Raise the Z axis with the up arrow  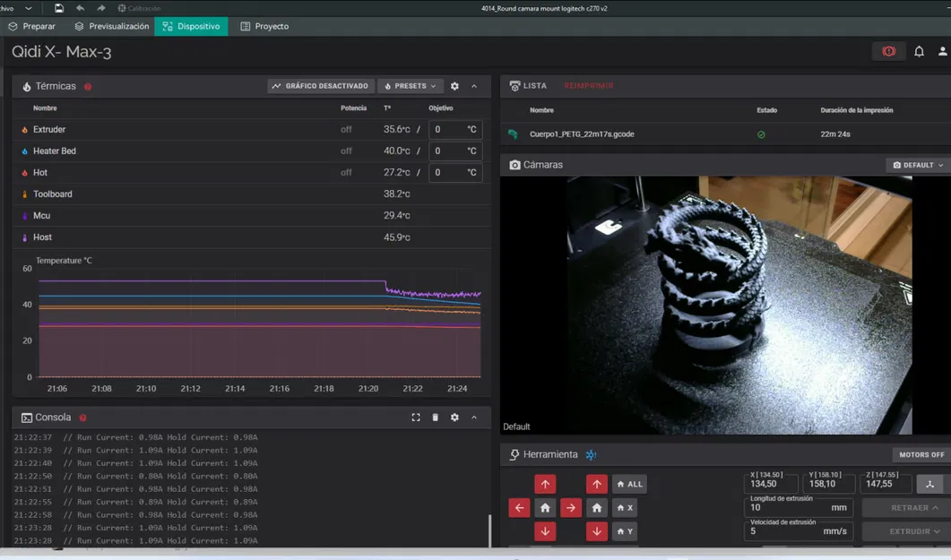tap(597, 485)
